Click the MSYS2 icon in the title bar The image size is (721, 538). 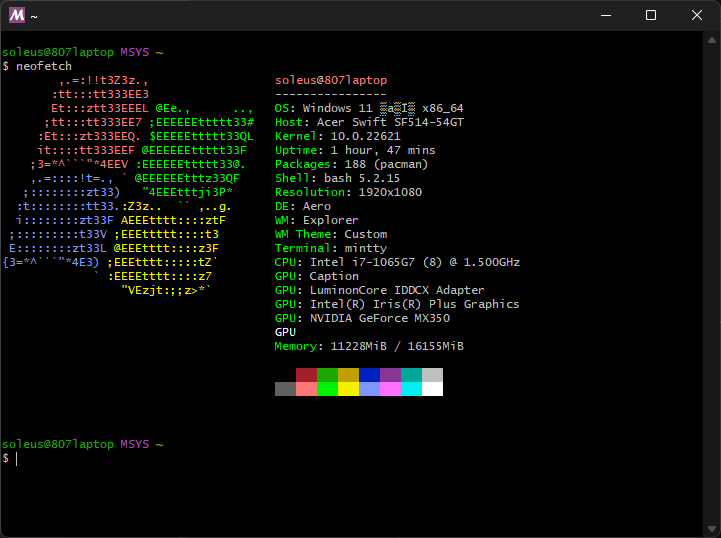pos(17,15)
